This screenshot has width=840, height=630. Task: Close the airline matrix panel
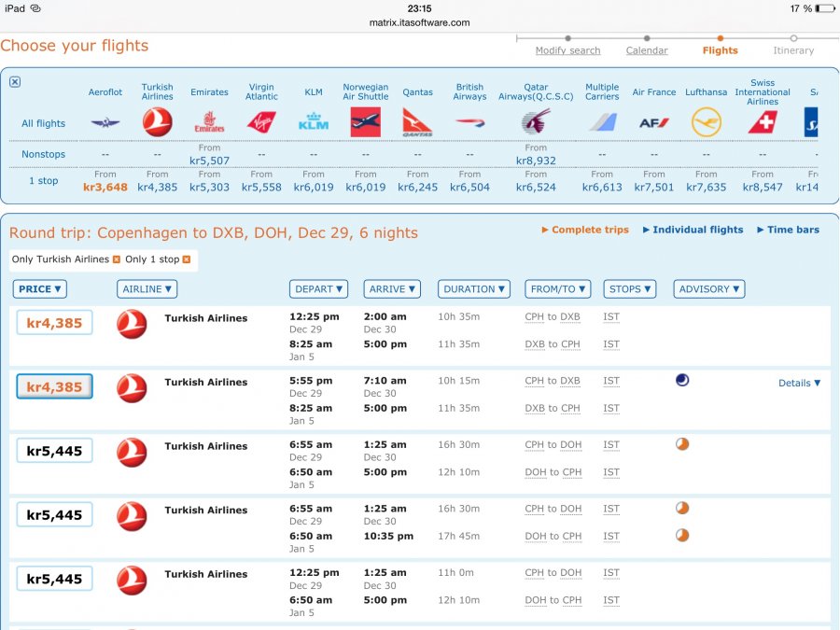pos(15,82)
